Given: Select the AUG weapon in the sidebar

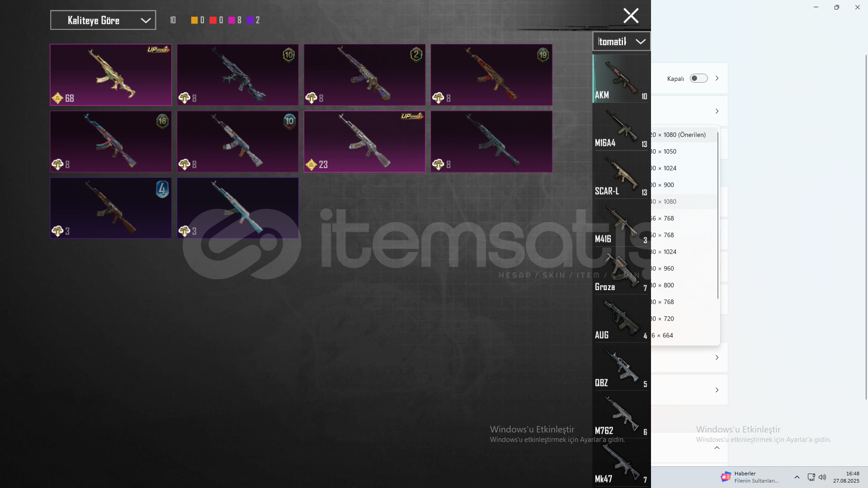Looking at the screenshot, I should pos(621,319).
